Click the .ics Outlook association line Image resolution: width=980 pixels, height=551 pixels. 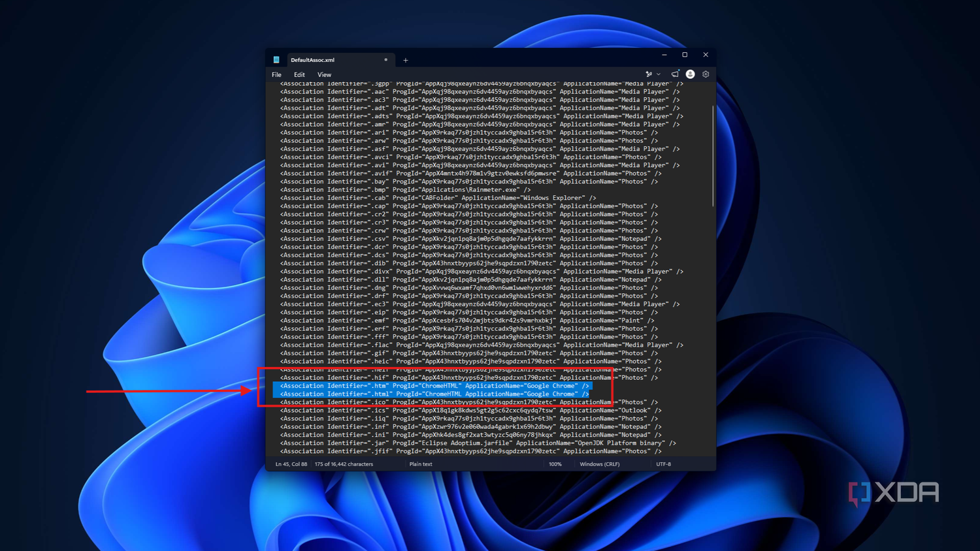(471, 411)
